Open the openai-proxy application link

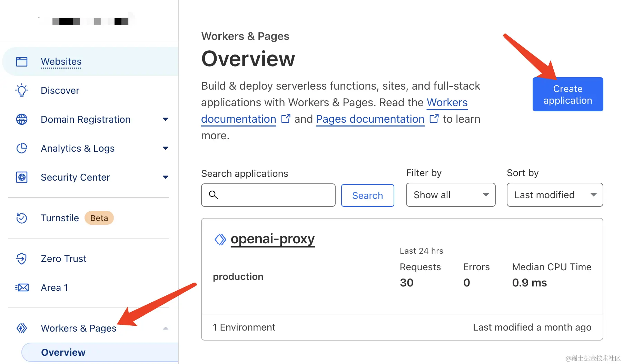point(273,239)
